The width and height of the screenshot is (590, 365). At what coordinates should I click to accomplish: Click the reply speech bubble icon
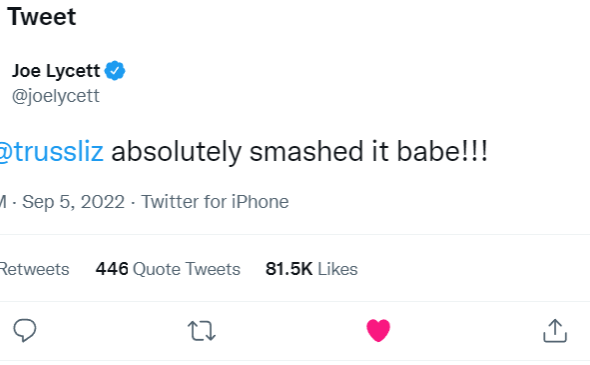[25, 330]
